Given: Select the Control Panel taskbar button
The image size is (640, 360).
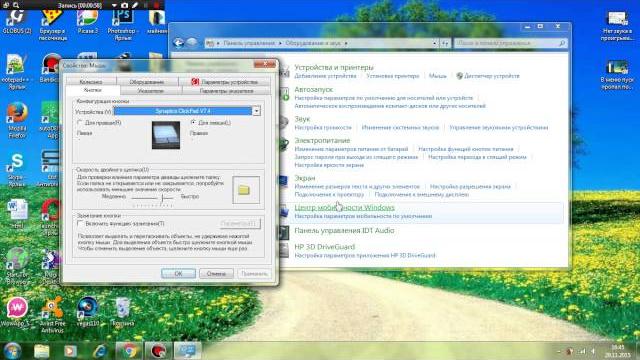Looking at the screenshot, I should tap(187, 351).
